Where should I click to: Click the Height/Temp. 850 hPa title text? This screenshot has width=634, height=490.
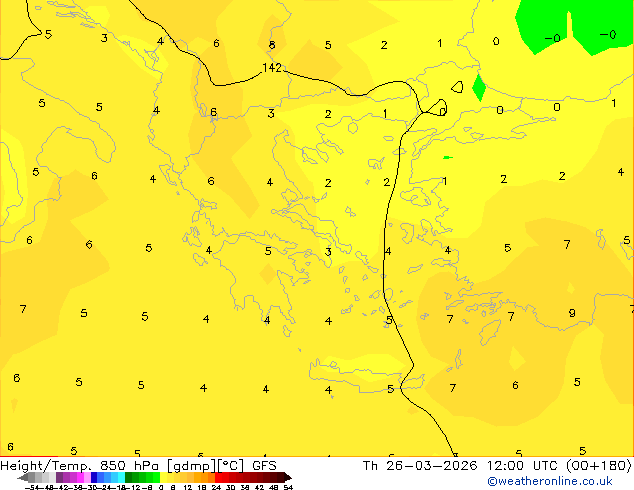[81, 466]
